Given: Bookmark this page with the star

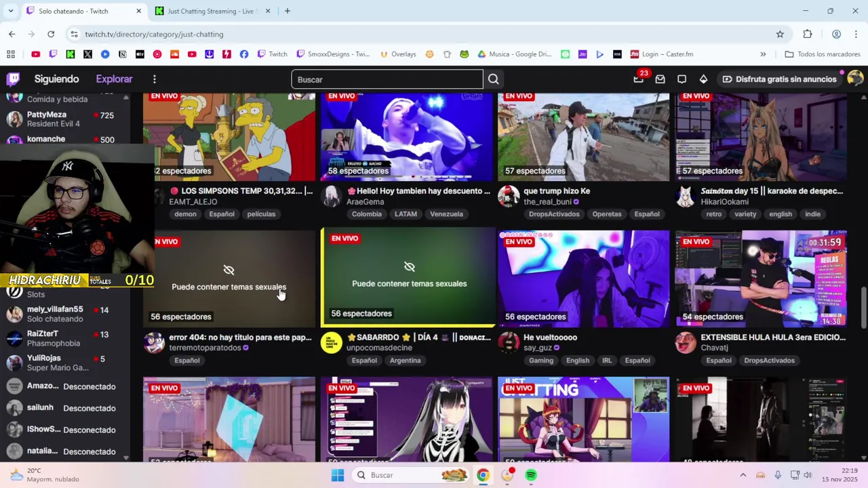Looking at the screenshot, I should tap(780, 34).
